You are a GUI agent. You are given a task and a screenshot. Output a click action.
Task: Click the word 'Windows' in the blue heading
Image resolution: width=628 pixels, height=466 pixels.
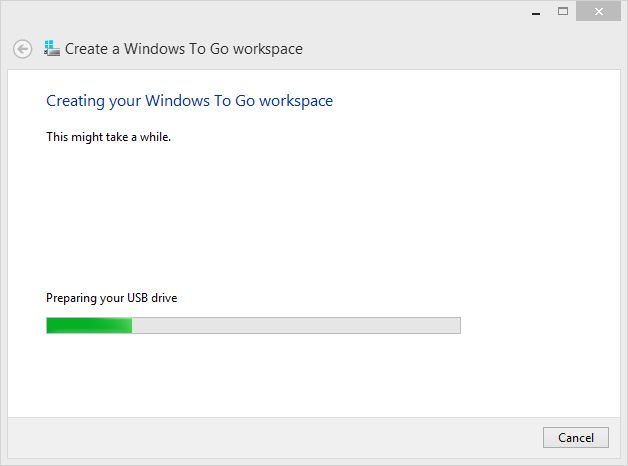tap(177, 100)
